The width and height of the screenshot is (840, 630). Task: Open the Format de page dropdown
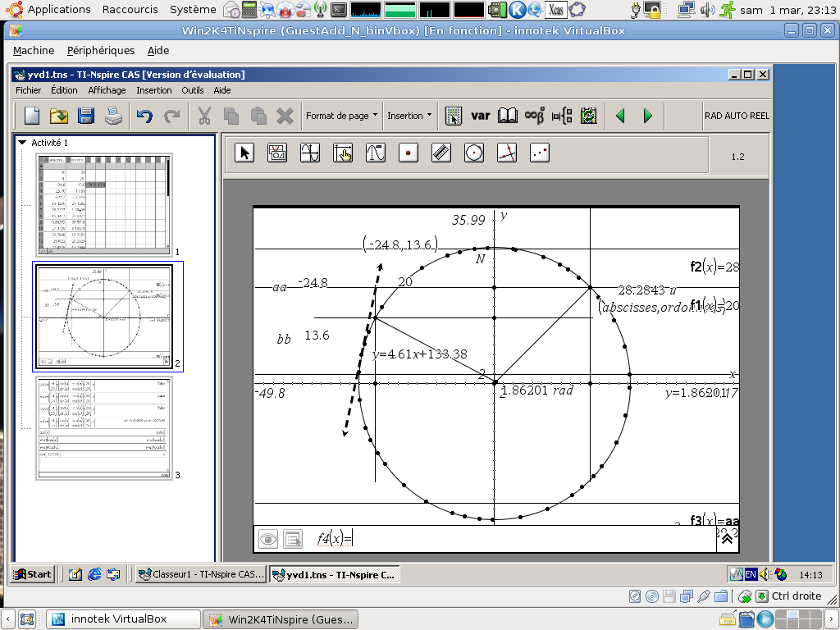[342, 116]
